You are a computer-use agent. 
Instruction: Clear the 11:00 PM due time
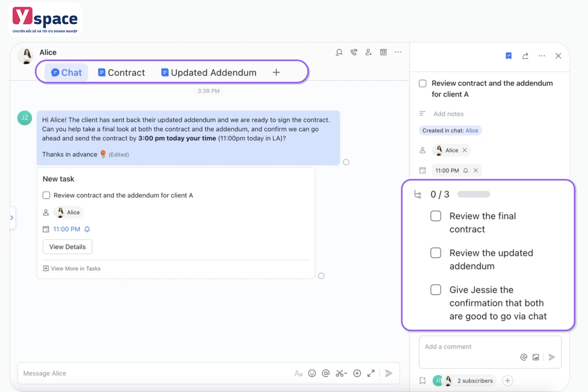(476, 171)
